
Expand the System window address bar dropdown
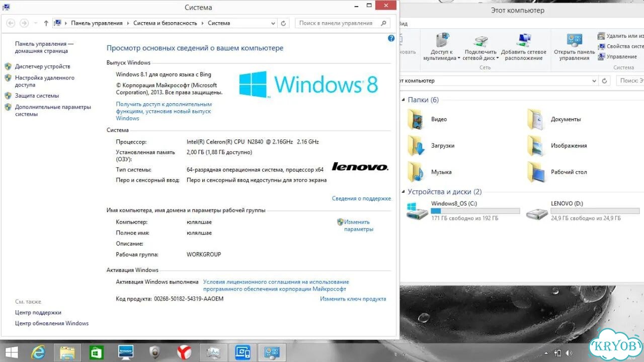click(x=274, y=23)
